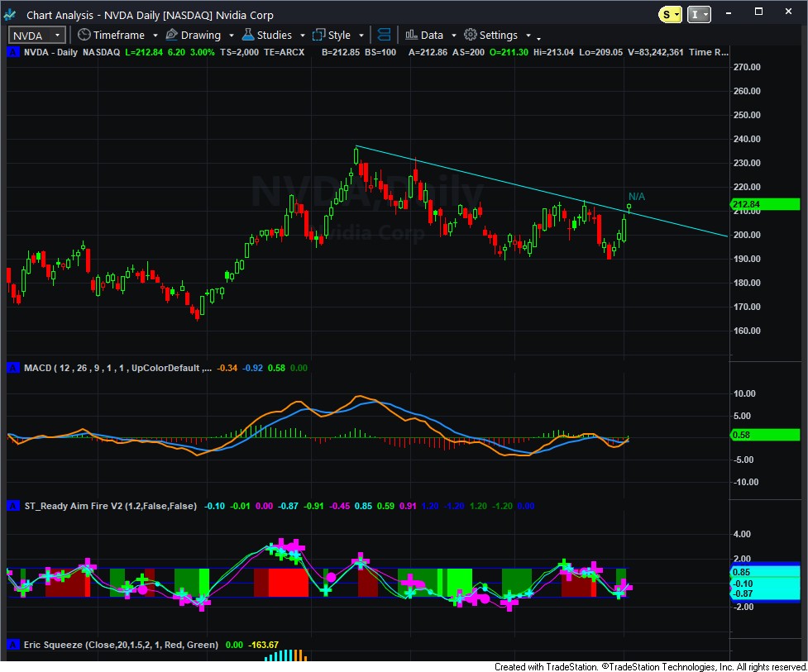808x672 pixels.
Task: Click the orange -0.34 MACD value
Action: point(227,368)
